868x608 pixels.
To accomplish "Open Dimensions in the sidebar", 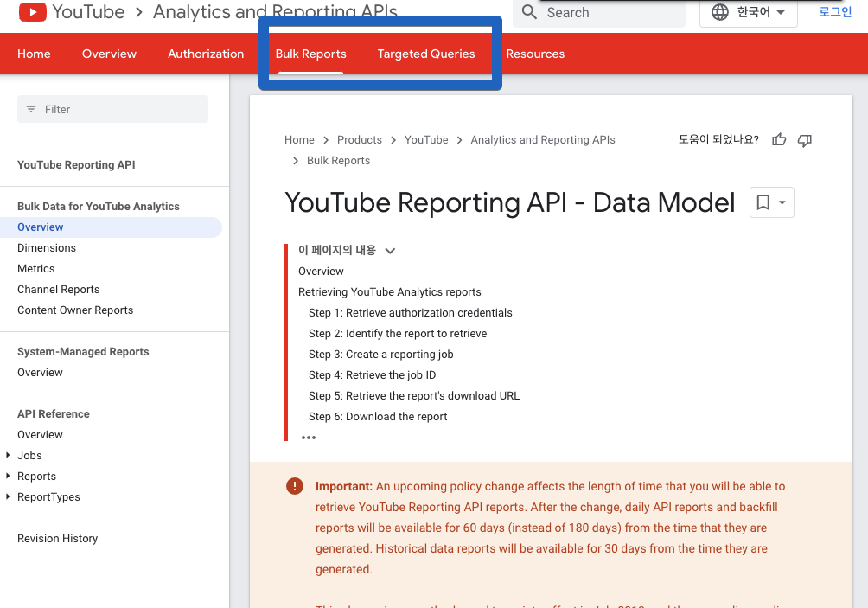I will click(47, 248).
